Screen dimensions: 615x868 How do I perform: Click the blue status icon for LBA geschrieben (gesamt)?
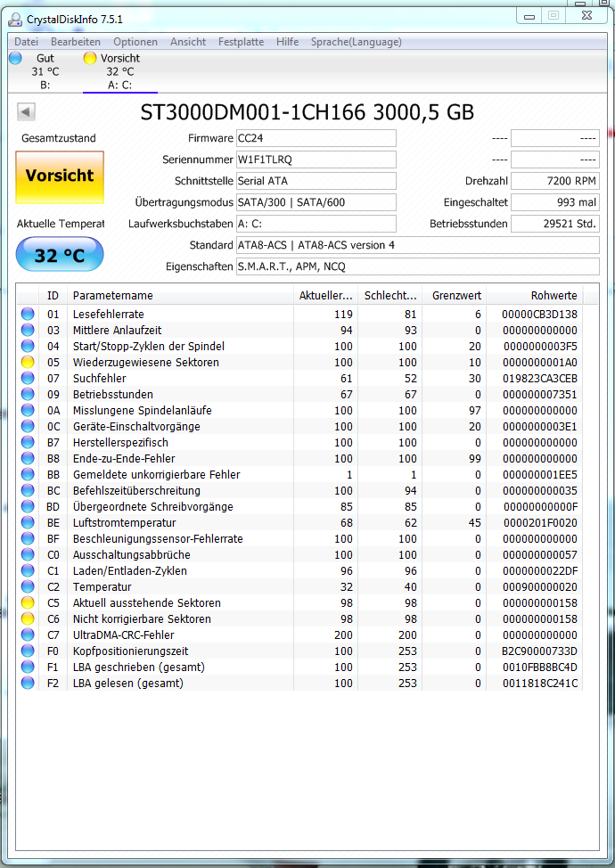pyautogui.click(x=28, y=667)
